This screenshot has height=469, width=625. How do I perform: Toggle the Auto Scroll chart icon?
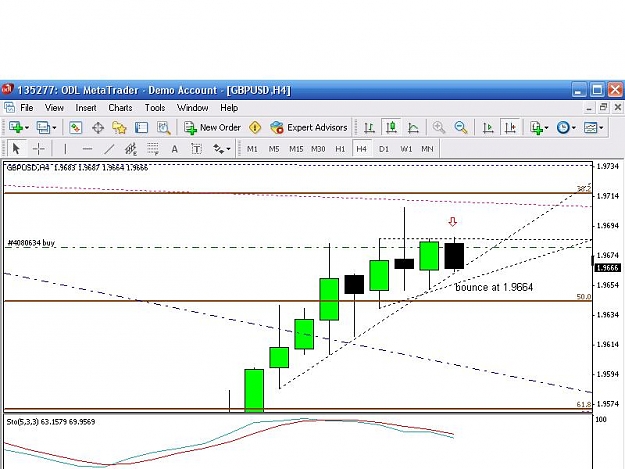[x=488, y=128]
